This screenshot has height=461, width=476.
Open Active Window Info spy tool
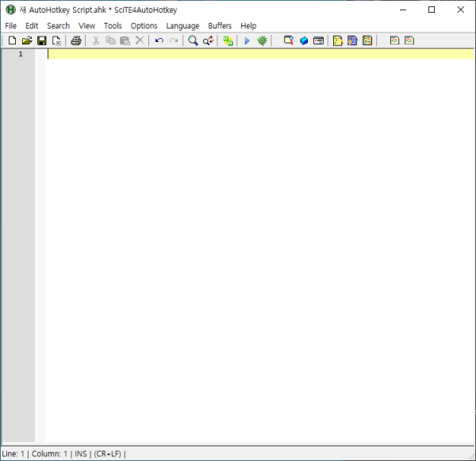[289, 40]
